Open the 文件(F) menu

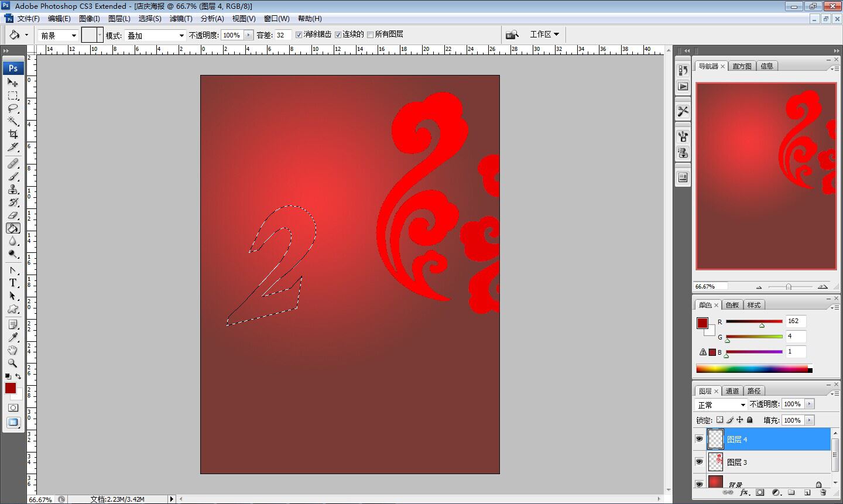pyautogui.click(x=29, y=19)
